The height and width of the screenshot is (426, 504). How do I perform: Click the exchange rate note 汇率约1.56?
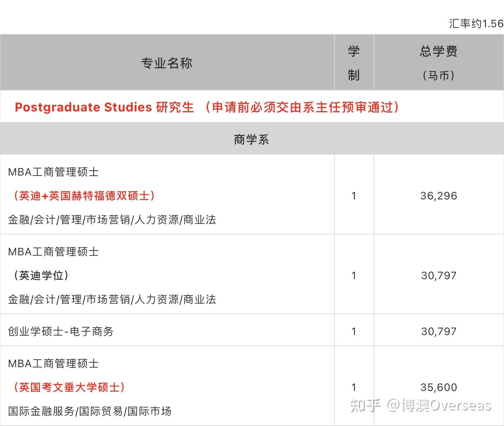click(x=476, y=23)
